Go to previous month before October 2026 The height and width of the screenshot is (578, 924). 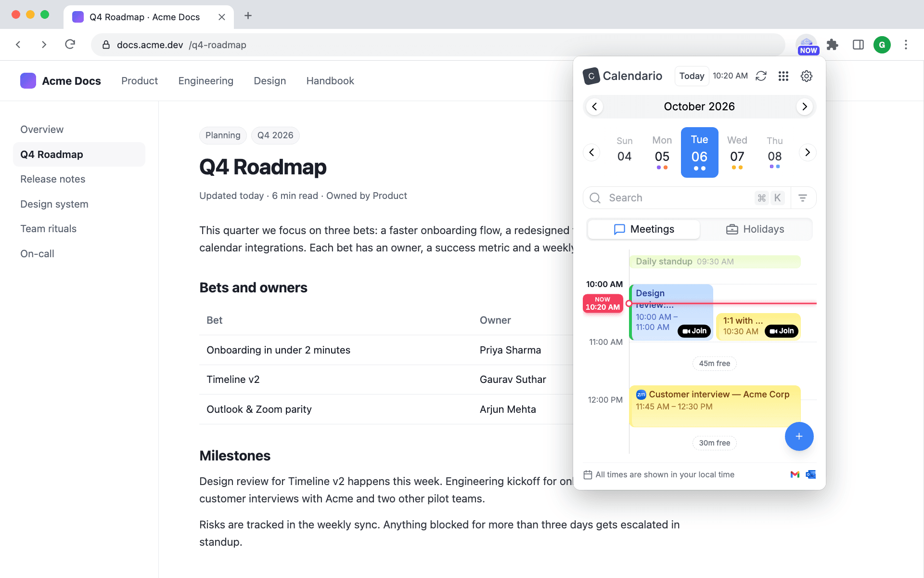[595, 106]
